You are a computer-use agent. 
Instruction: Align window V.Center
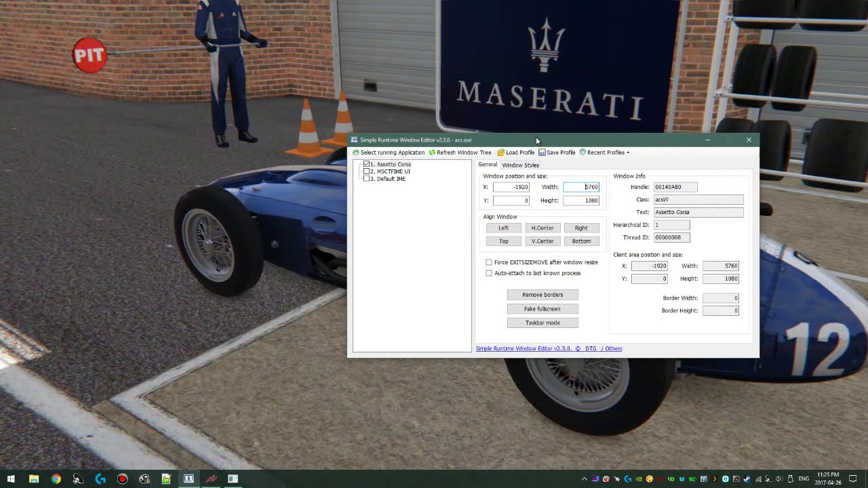pos(542,241)
